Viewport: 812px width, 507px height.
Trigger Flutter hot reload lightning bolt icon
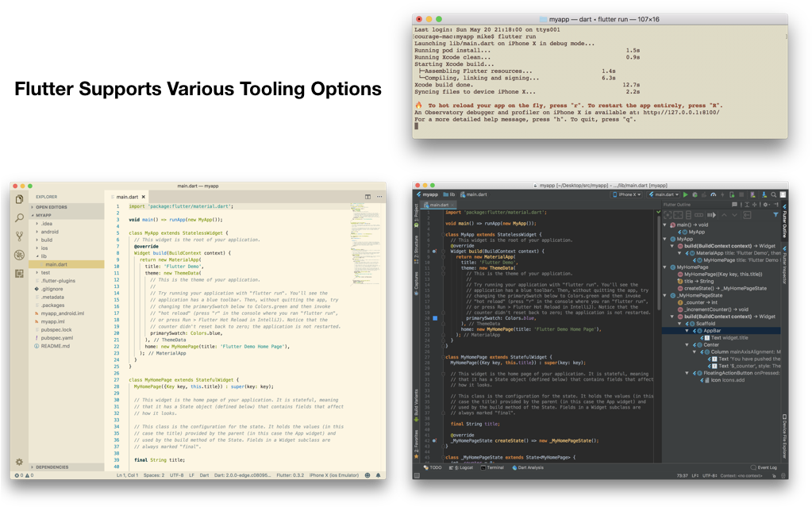722,194
